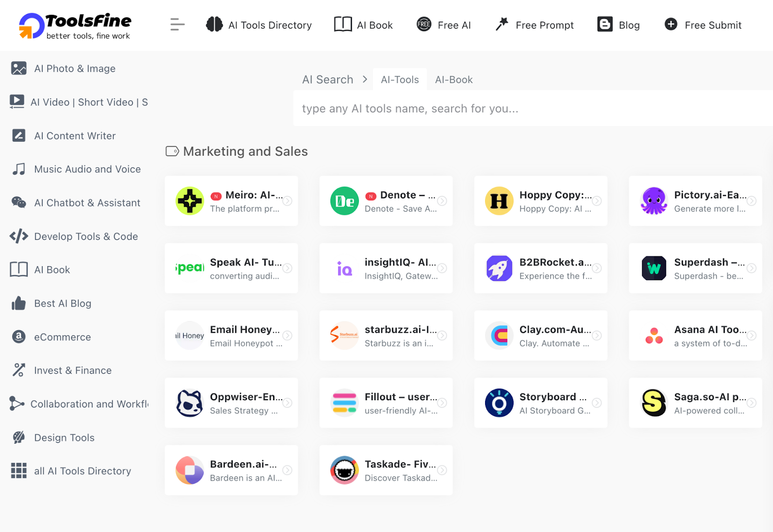Click the starbuzz.ai logo
Image resolution: width=773 pixels, height=532 pixels.
[344, 336]
